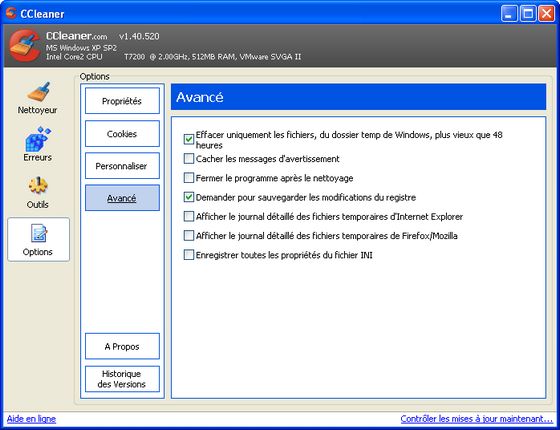Image resolution: width=560 pixels, height=430 pixels.
Task: Open the Aide en ligne link
Action: pyautogui.click(x=31, y=419)
